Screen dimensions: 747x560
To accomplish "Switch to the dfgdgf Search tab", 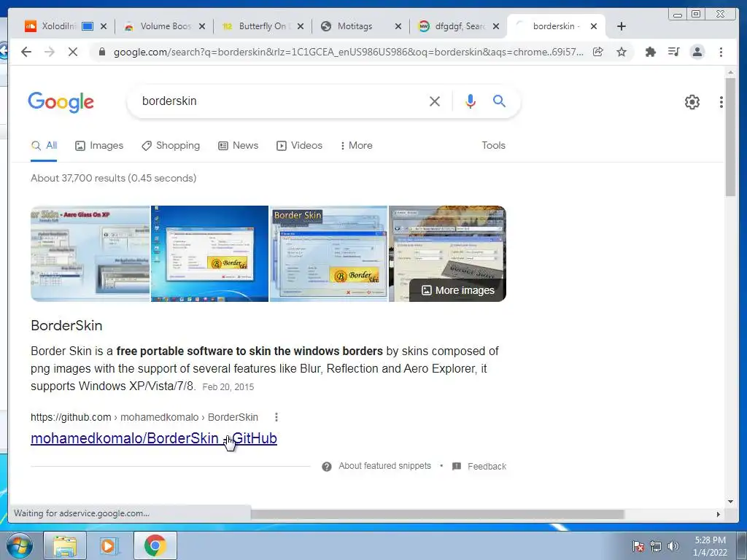I will click(459, 26).
